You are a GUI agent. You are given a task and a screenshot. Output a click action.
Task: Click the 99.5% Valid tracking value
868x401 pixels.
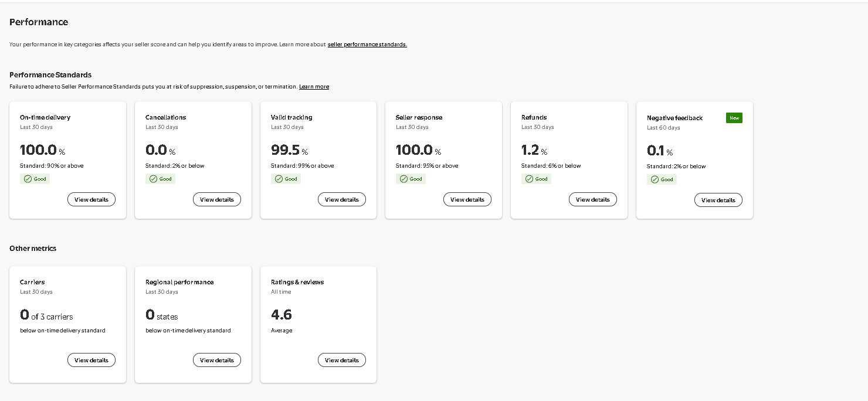[286, 150]
